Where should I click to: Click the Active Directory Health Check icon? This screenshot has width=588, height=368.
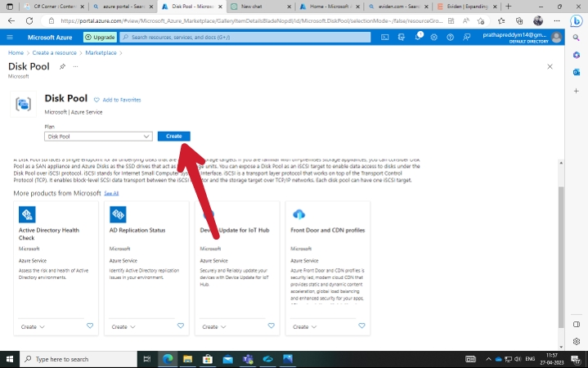pyautogui.click(x=27, y=214)
